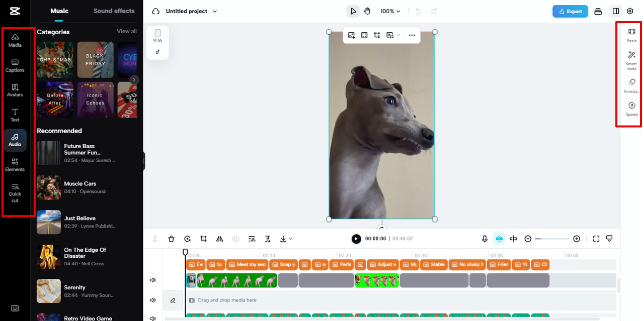Open the 100% zoom level dropdown
Viewport: 644px width, 321px height.
(390, 11)
